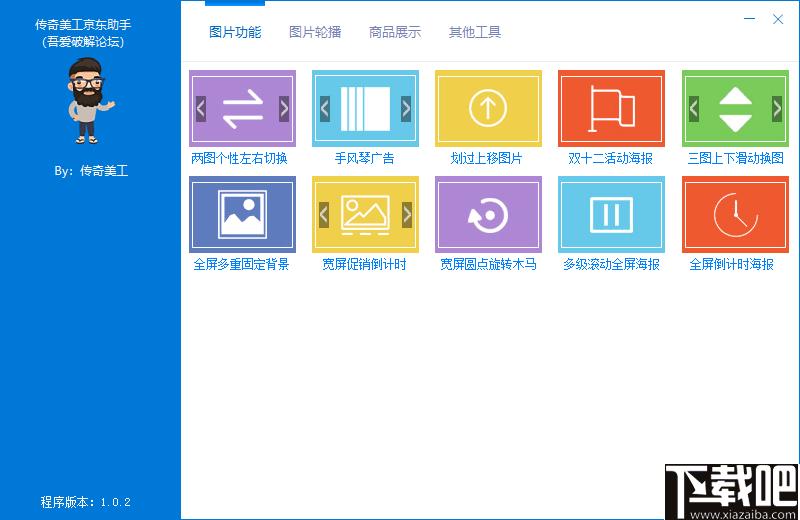Open the 宽屏圆点旋转木马 rotate tile
The image size is (800, 520).
(488, 214)
